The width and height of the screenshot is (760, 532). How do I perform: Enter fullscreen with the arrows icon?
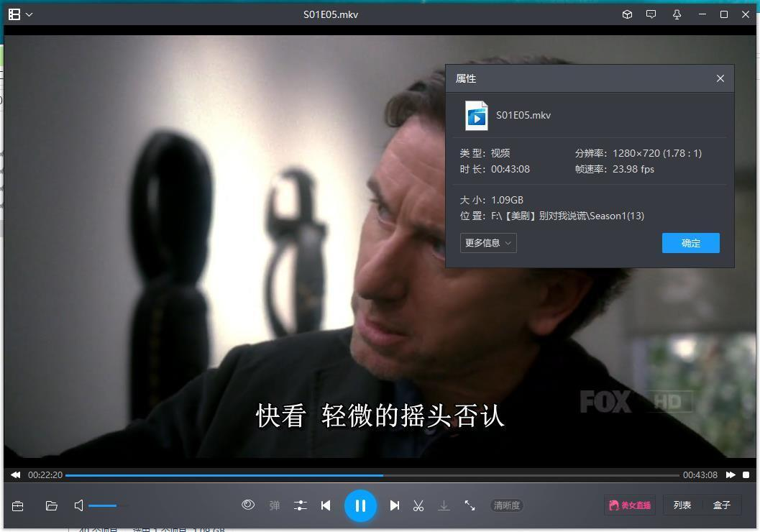(x=470, y=505)
